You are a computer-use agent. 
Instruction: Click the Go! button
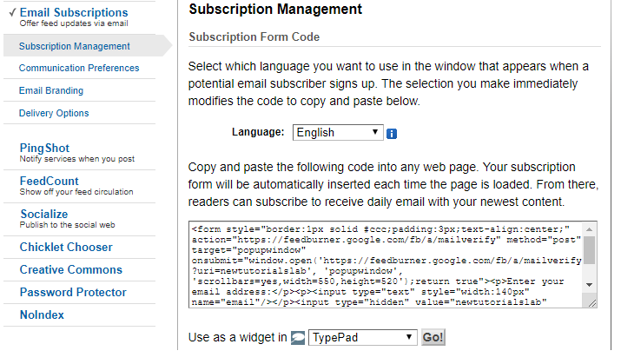pyautogui.click(x=433, y=337)
